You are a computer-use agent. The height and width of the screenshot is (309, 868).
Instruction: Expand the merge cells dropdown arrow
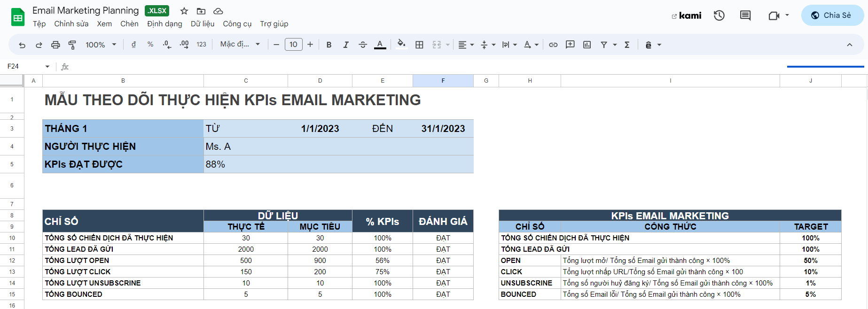click(x=448, y=45)
